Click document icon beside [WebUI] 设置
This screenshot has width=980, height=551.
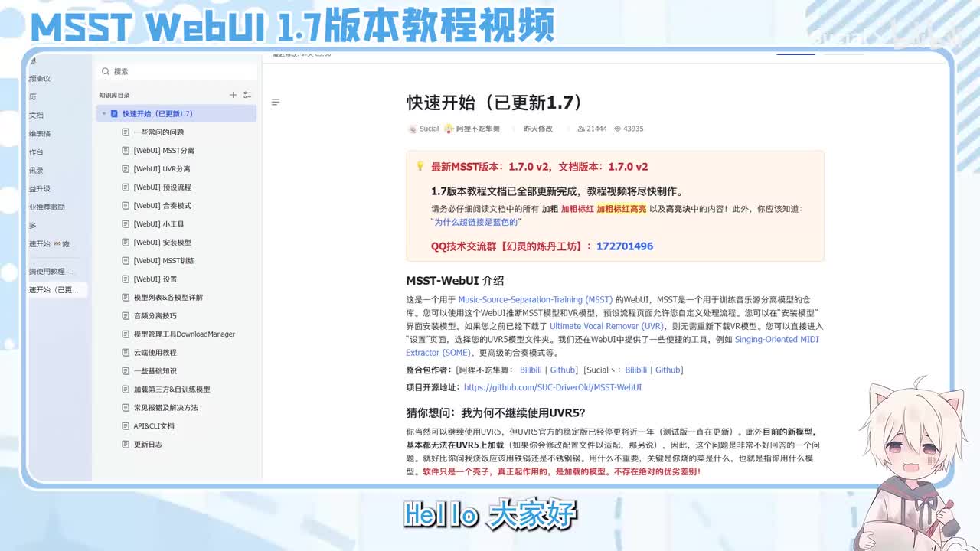126,279
